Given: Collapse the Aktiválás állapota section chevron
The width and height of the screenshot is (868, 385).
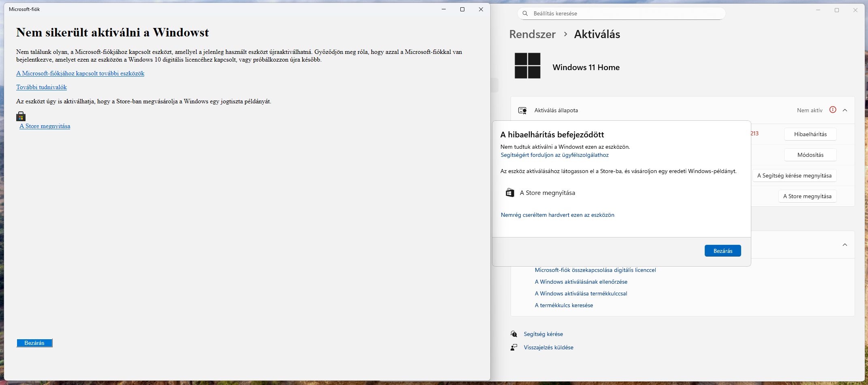Looking at the screenshot, I should tap(845, 110).
